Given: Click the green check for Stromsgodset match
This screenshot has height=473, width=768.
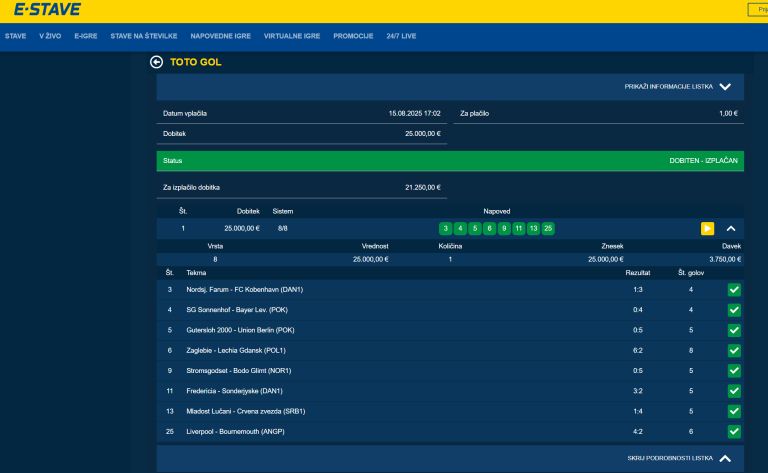Looking at the screenshot, I should [x=734, y=371].
